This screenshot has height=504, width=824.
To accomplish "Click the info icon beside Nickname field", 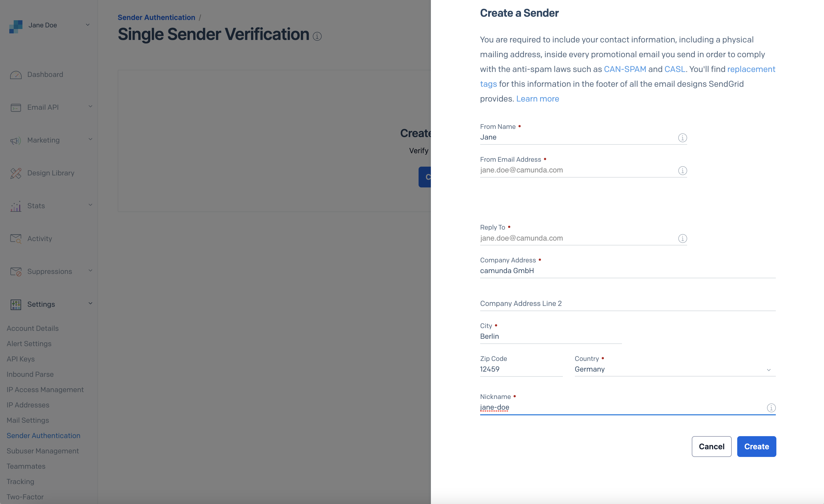I will click(x=771, y=408).
